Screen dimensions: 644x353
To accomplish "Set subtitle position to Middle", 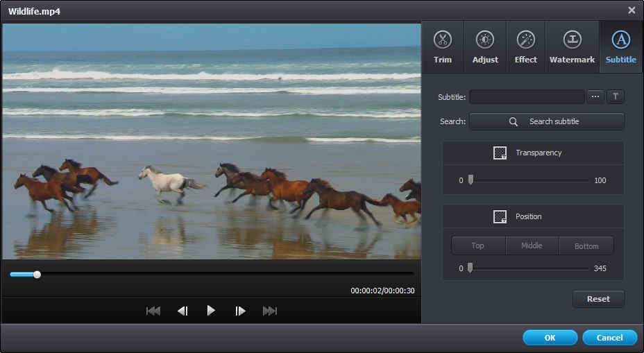I will point(532,246).
